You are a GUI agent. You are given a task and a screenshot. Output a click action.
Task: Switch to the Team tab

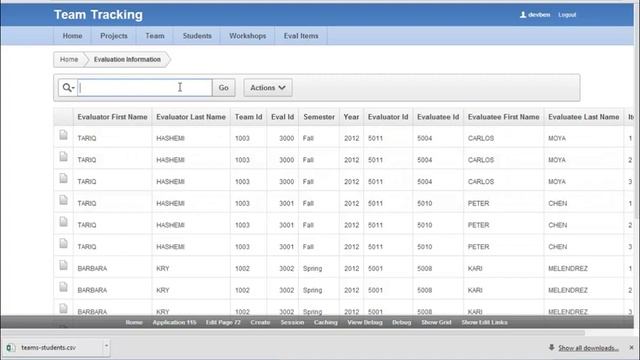(155, 36)
